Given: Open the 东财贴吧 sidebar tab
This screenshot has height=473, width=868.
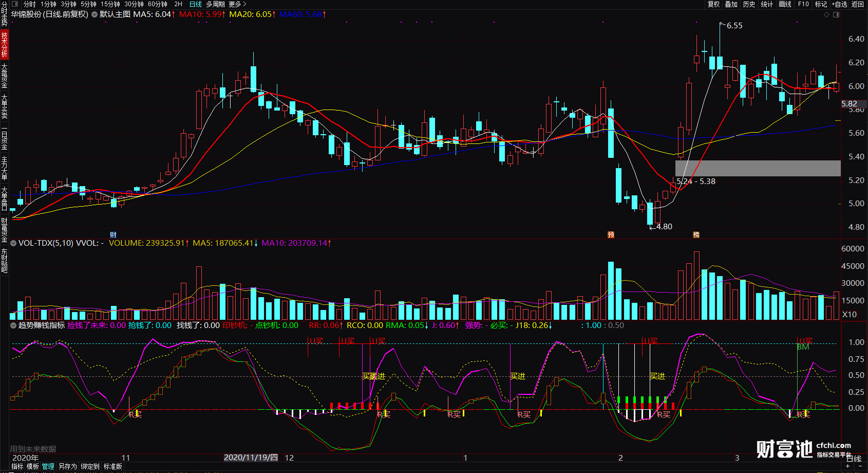Looking at the screenshot, I should pyautogui.click(x=4, y=261).
